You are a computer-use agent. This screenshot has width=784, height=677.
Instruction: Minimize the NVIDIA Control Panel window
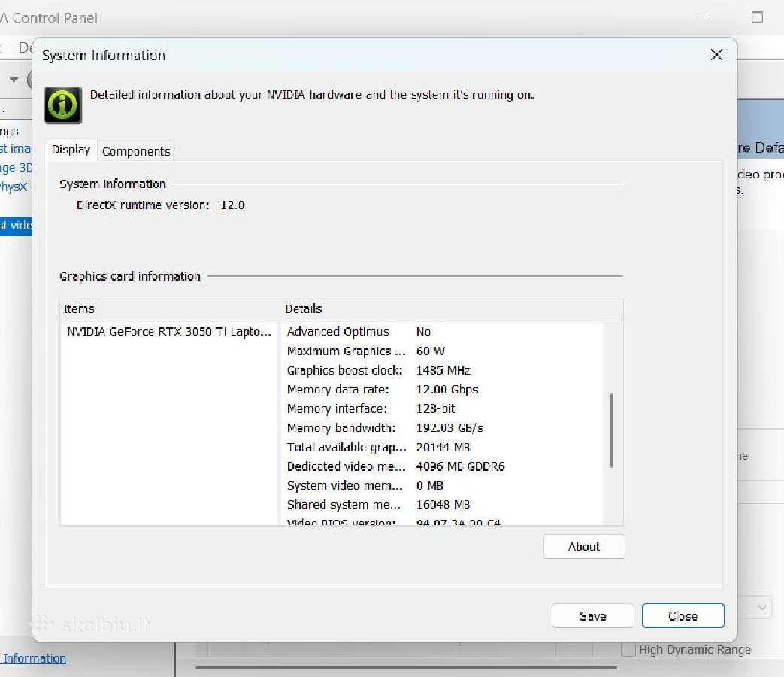coord(701,17)
